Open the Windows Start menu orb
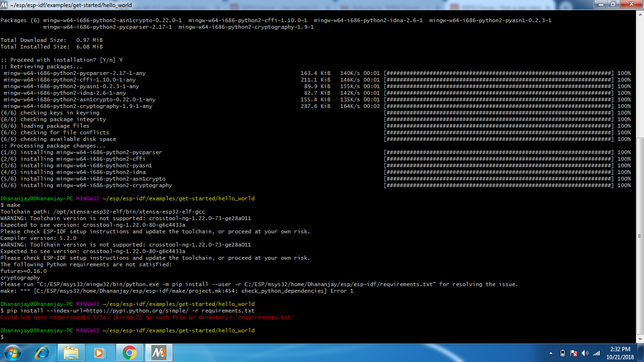Viewport: 644px width, 362px height. click(12, 353)
